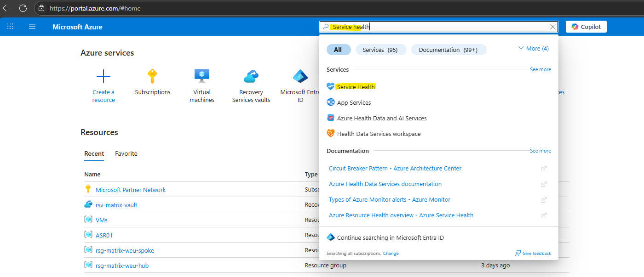Viewport: 644px width, 277px height.
Task: Click the resource group icon next to ASR01
Action: click(x=88, y=235)
